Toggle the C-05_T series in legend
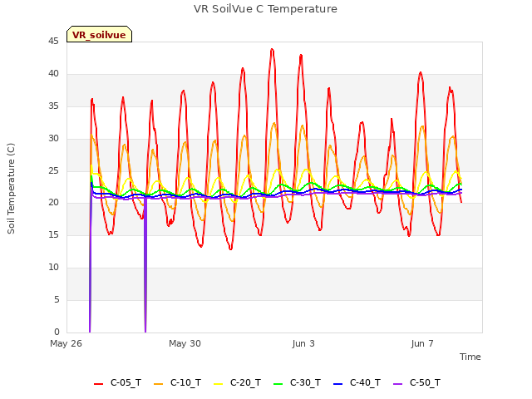 [117, 383]
